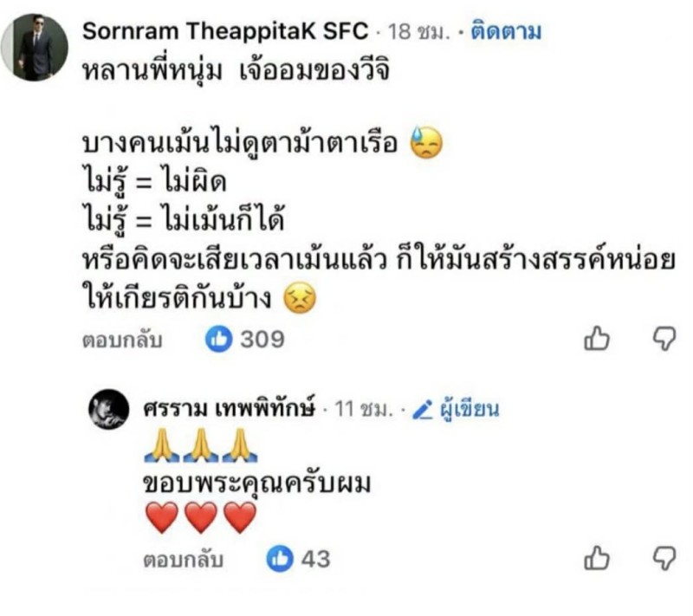
Task: Click the pencil author badge icon
Action: tap(423, 409)
